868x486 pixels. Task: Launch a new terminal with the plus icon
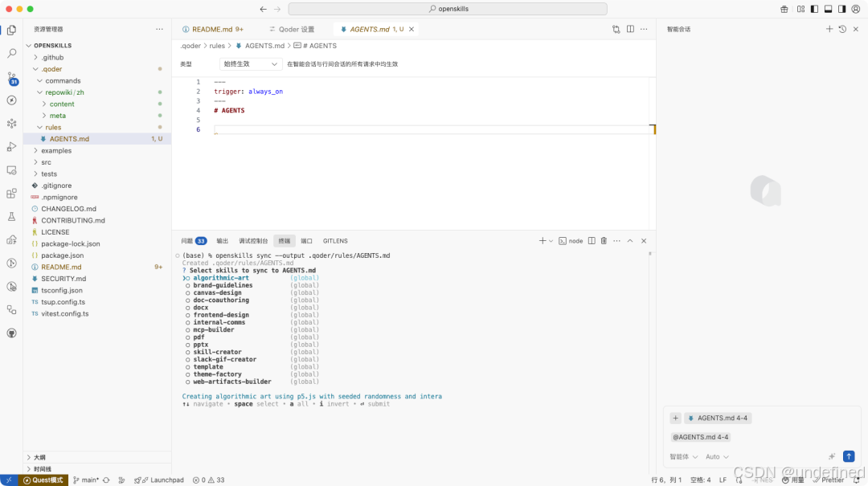[x=542, y=240]
